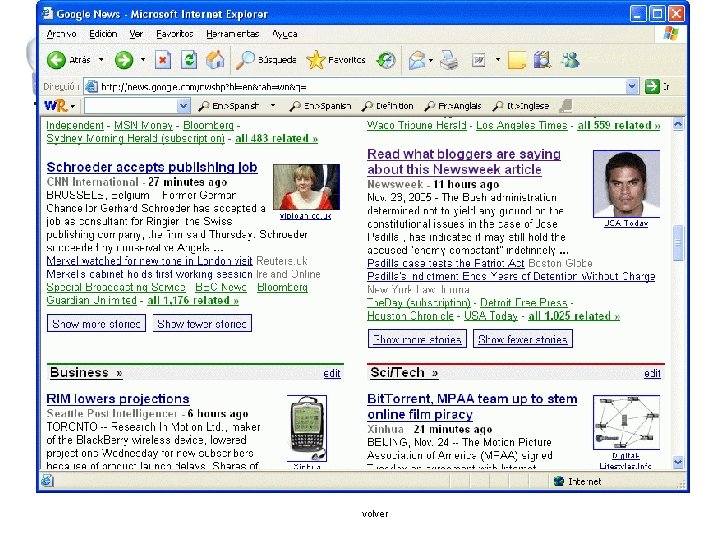Click the scrollbar up arrow

pyautogui.click(x=678, y=124)
